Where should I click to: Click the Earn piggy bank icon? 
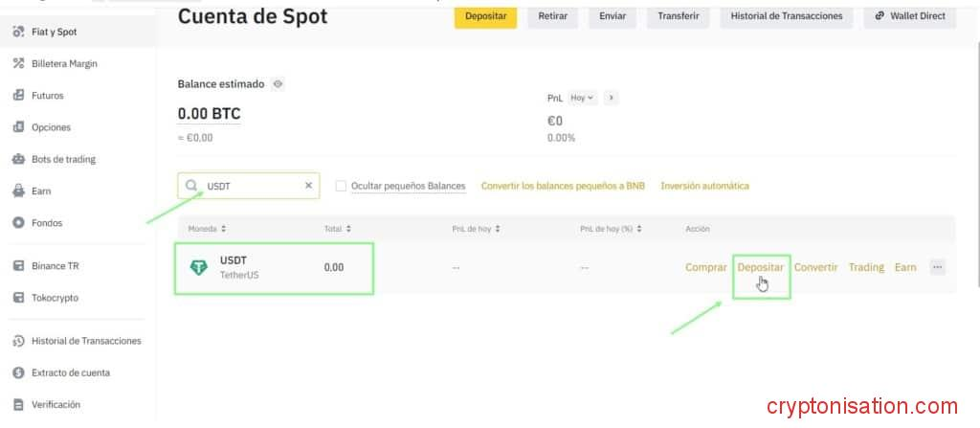18,191
